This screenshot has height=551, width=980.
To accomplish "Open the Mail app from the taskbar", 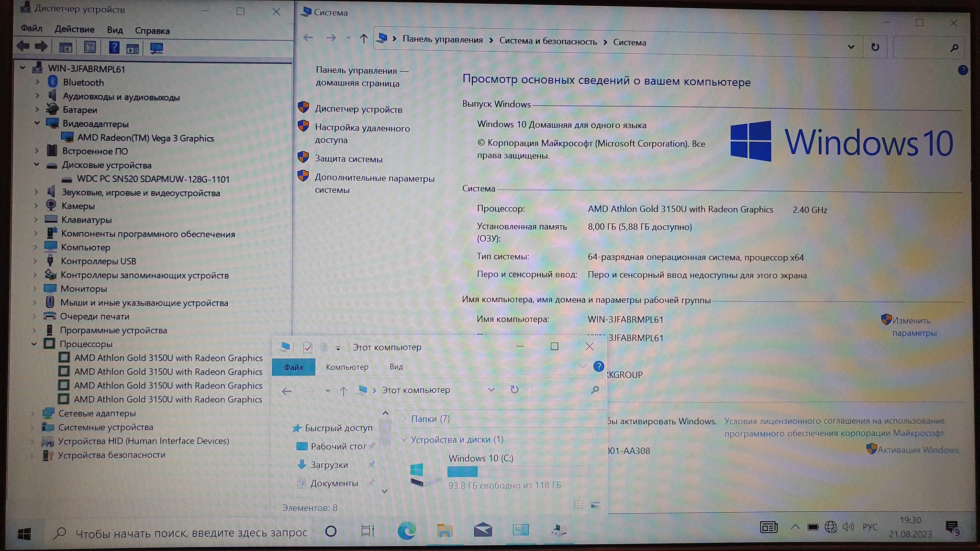I will pos(482,530).
